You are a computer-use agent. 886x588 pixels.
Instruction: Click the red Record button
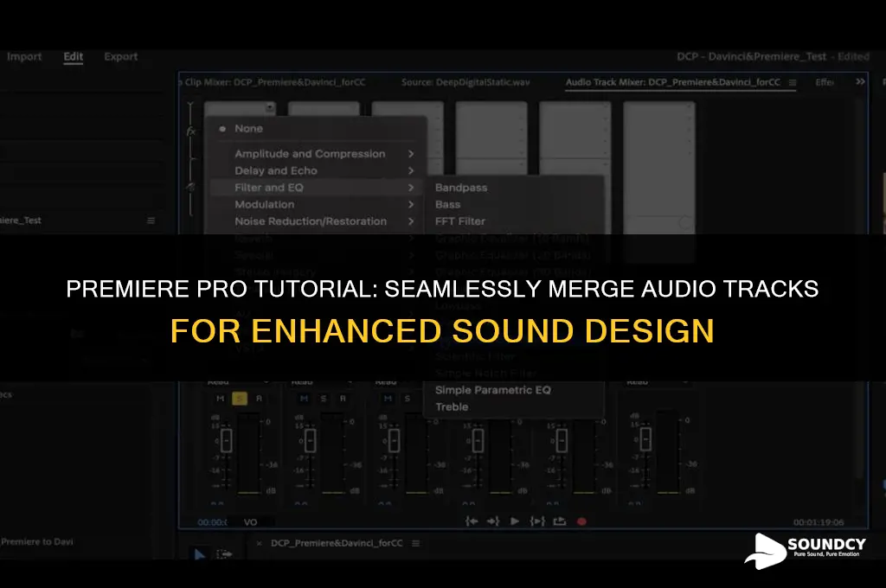pos(581,521)
